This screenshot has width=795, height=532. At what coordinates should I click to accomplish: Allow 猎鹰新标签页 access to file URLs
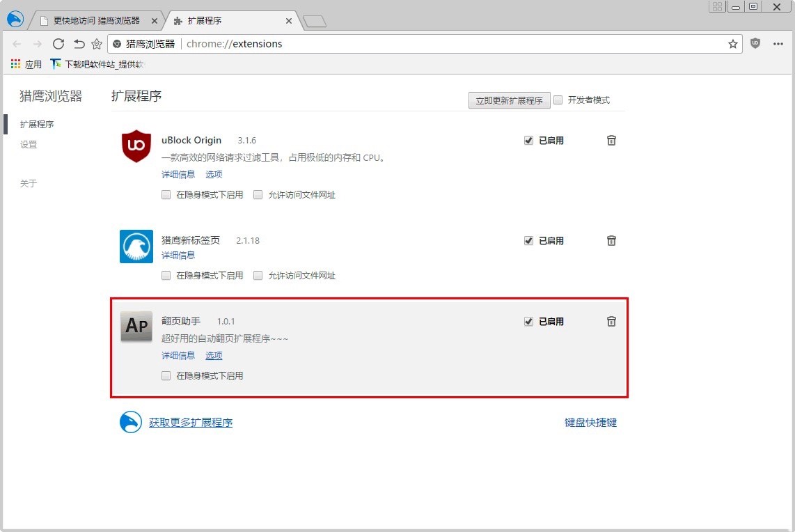[x=258, y=275]
